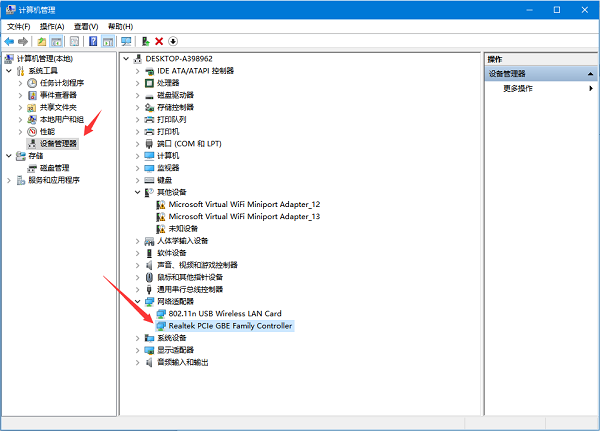Click the Back arrow toolbar icon
The image size is (600, 431).
click(x=9, y=41)
